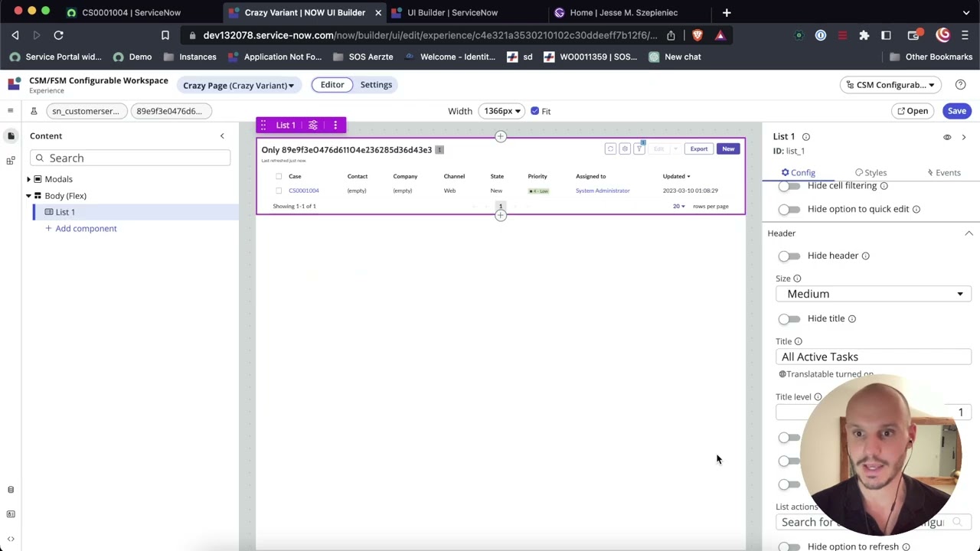The image size is (980, 551).
Task: Click the list settings gear icon in preview
Action: (625, 149)
